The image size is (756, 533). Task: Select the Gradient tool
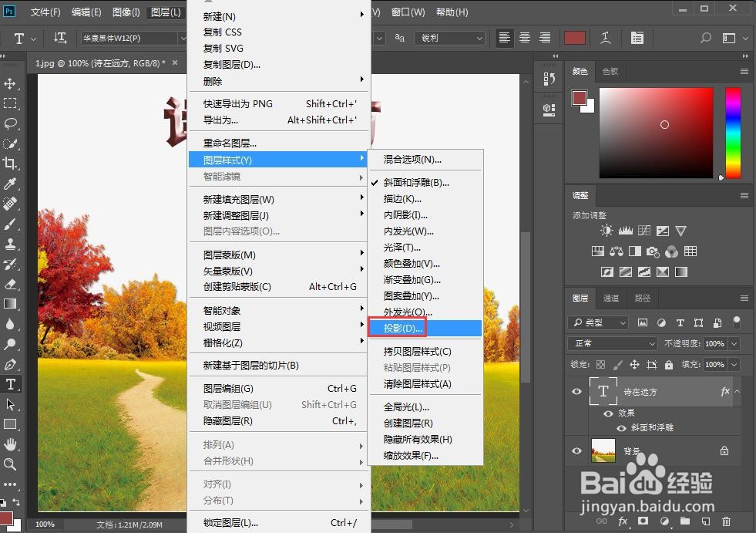(10, 304)
